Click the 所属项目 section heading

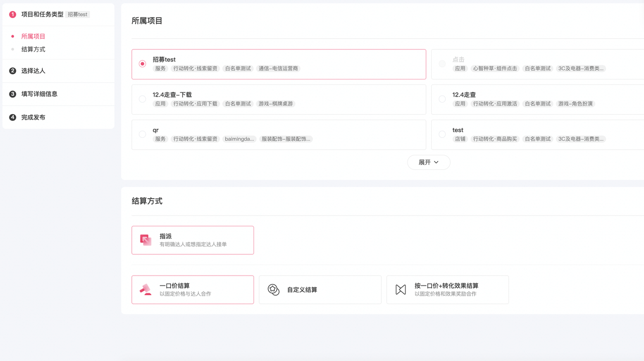147,21
